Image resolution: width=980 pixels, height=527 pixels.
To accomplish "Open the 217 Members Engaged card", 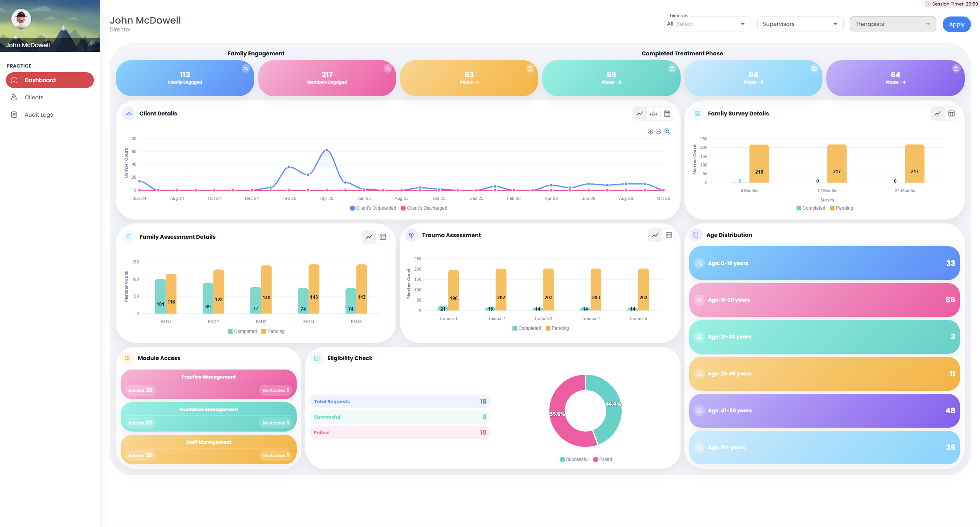I will [327, 78].
